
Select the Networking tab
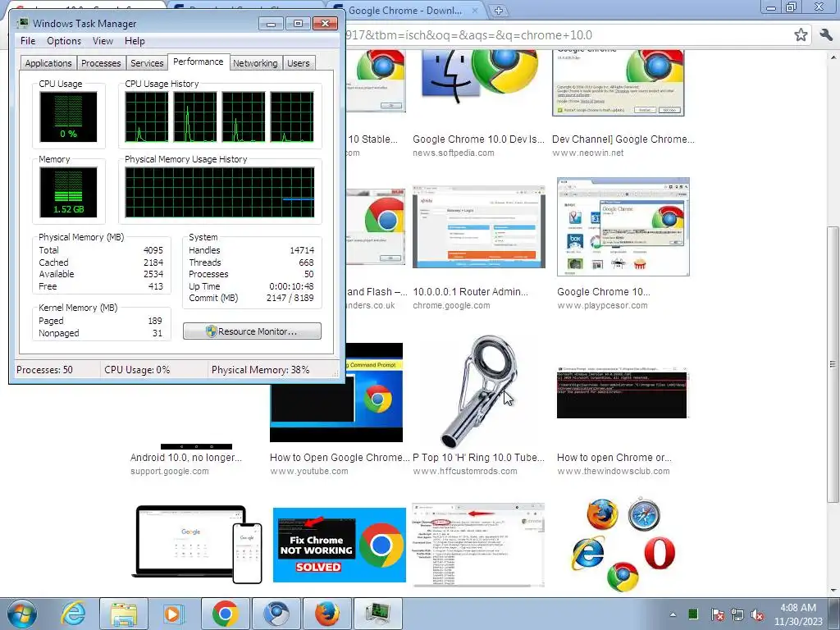click(x=255, y=63)
